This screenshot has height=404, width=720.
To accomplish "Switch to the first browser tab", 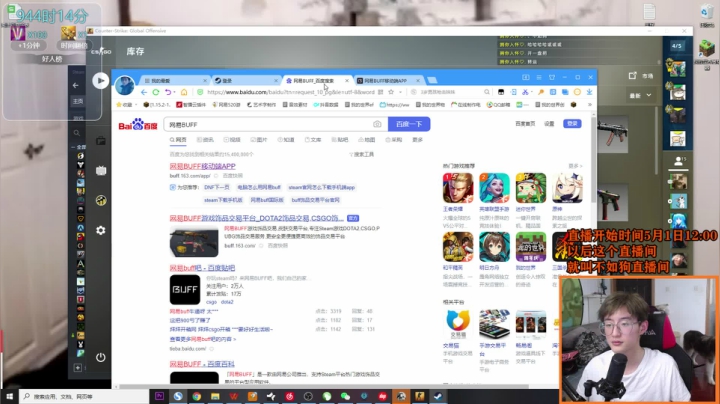I will (176, 81).
